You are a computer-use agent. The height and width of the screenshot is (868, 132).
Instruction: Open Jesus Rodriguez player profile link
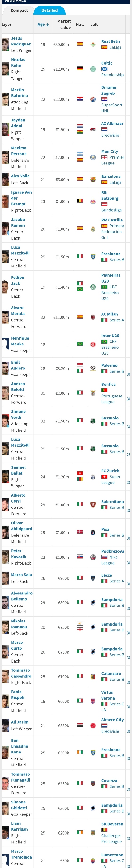pyautogui.click(x=21, y=41)
